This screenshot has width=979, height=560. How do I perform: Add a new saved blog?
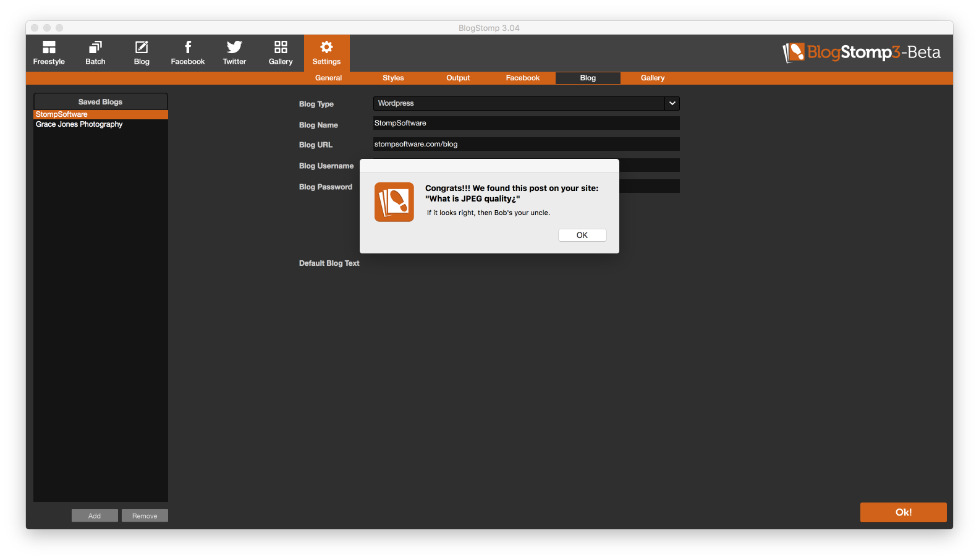pyautogui.click(x=95, y=516)
